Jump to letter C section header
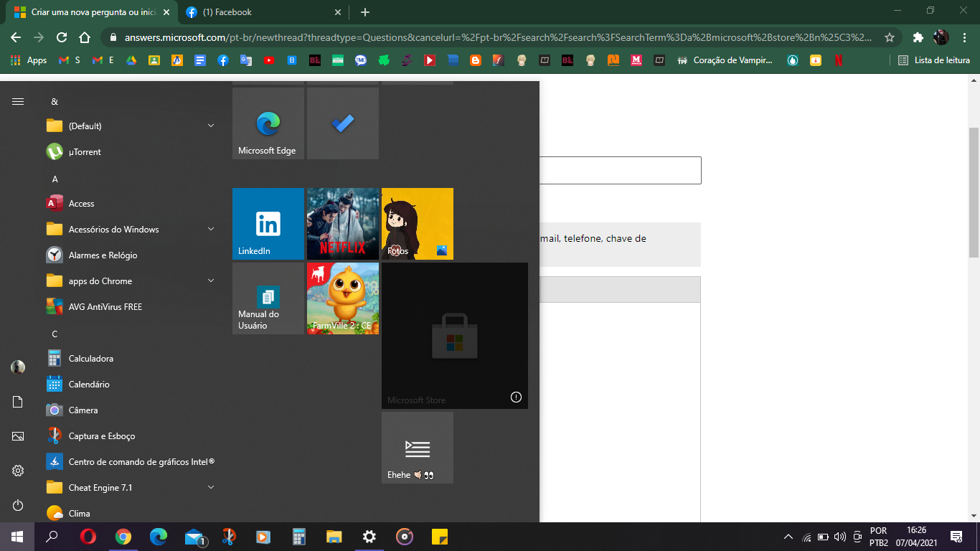Screen dimensions: 980x551 point(55,334)
